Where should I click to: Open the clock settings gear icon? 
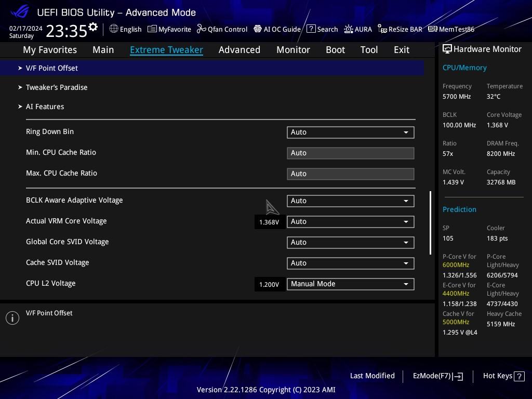[93, 26]
